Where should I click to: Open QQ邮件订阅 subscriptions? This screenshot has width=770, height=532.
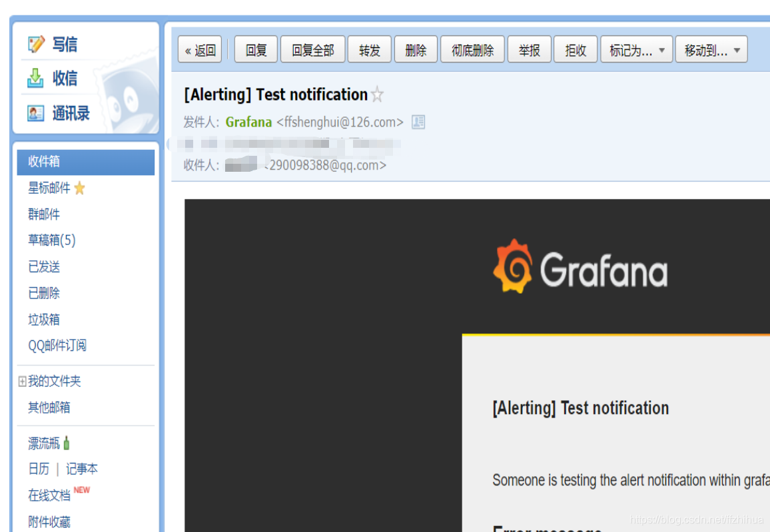(57, 346)
